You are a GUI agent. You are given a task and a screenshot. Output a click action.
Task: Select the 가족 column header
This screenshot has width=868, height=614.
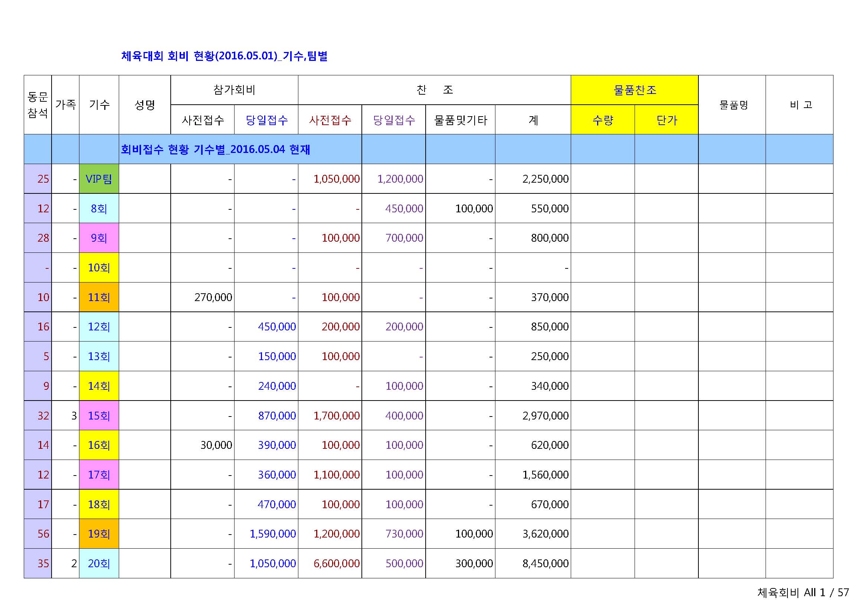click(65, 105)
